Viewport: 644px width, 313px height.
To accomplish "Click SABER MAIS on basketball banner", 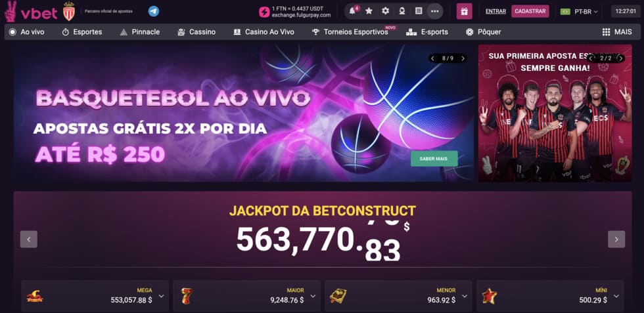I will coord(434,158).
